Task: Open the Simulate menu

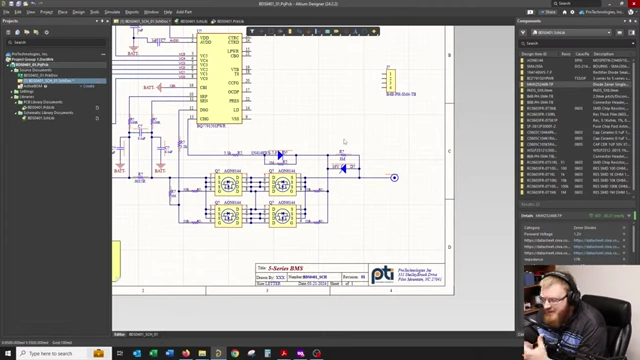Action: pos(112,12)
